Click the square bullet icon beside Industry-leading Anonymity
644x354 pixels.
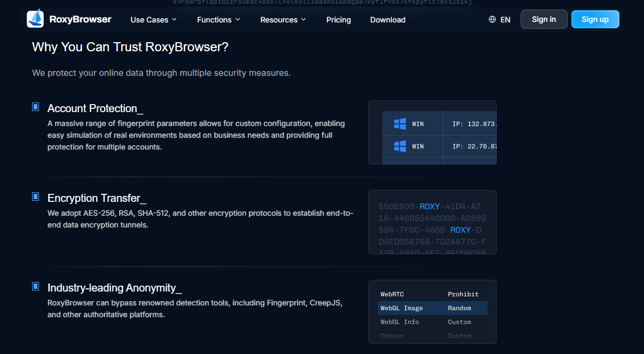[x=36, y=286]
